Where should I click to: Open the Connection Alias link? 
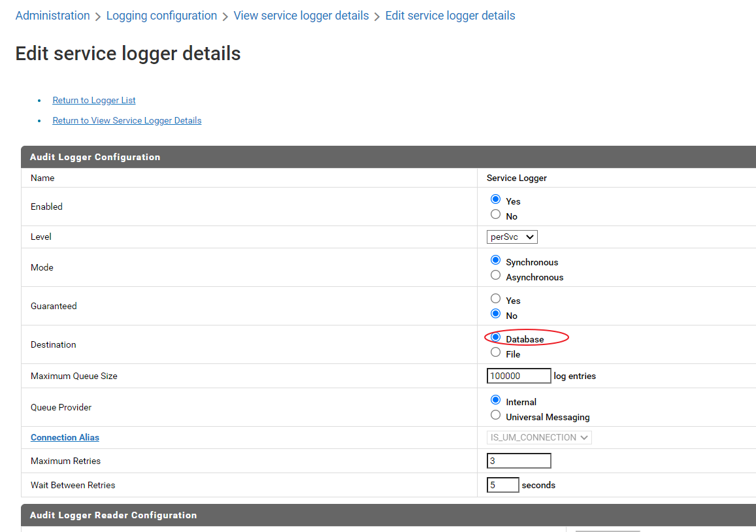pos(65,437)
